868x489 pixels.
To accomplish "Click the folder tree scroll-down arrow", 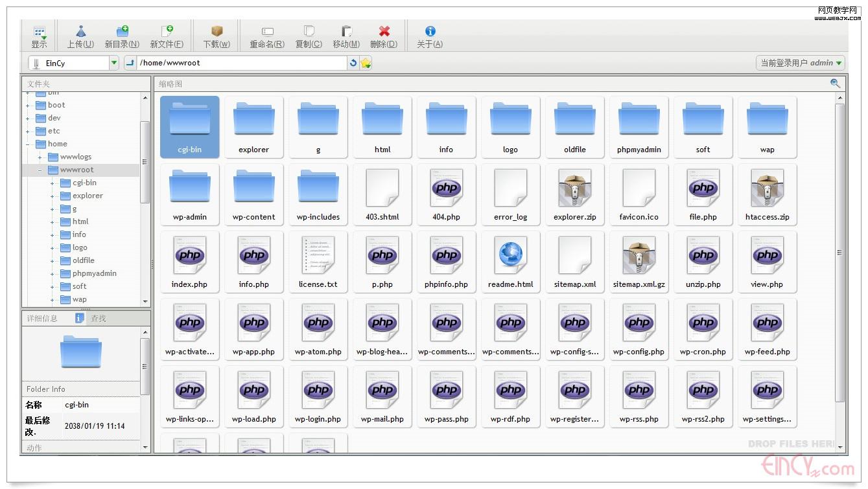I will pyautogui.click(x=145, y=302).
